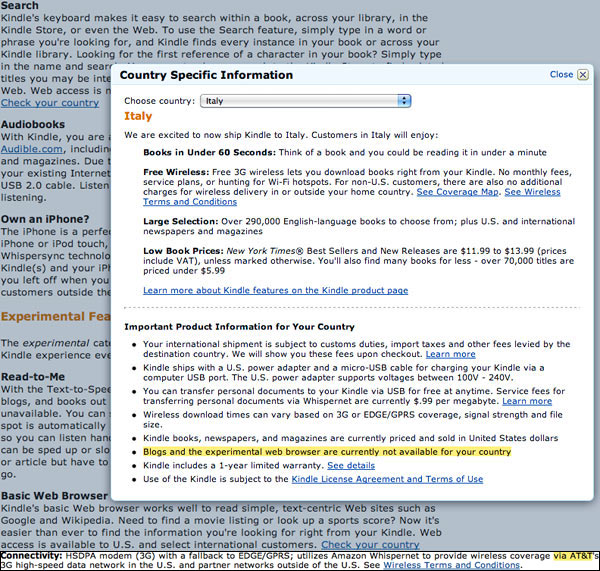Open the Audible.com link in background page

(31, 149)
